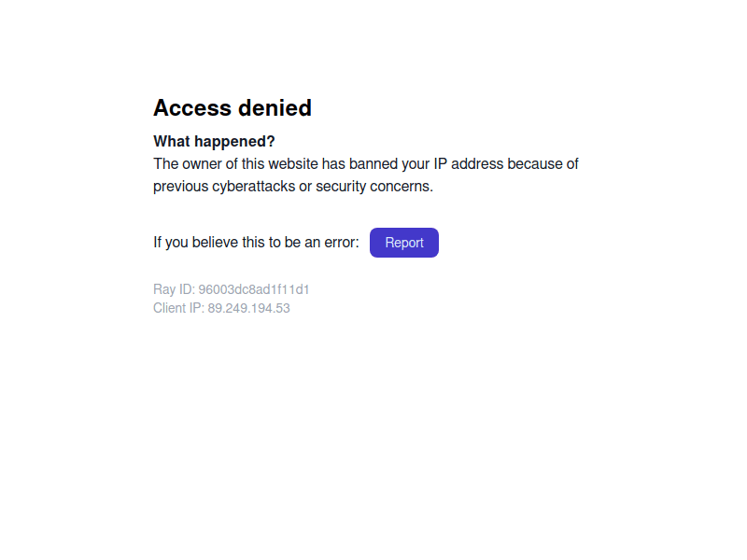Click the Ray ID line
This screenshot has width=747, height=560.
[x=232, y=289]
